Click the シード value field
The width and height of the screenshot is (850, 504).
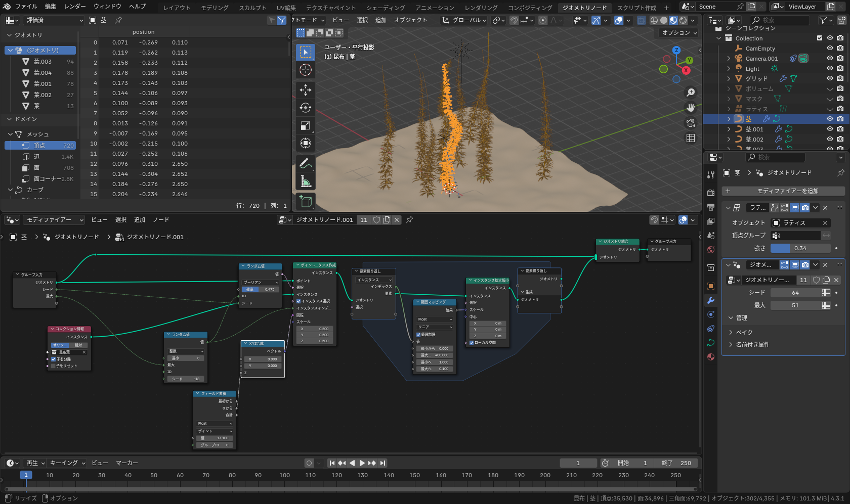[795, 293]
